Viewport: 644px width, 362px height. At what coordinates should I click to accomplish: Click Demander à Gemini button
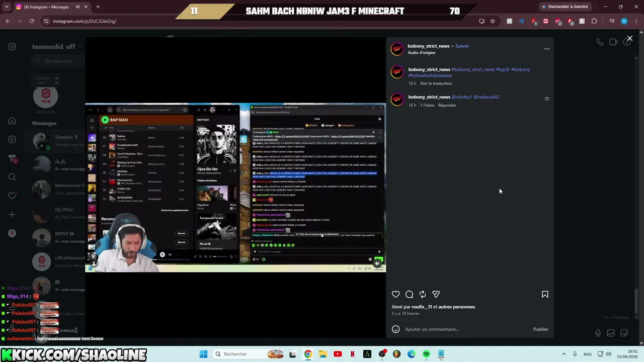click(565, 7)
